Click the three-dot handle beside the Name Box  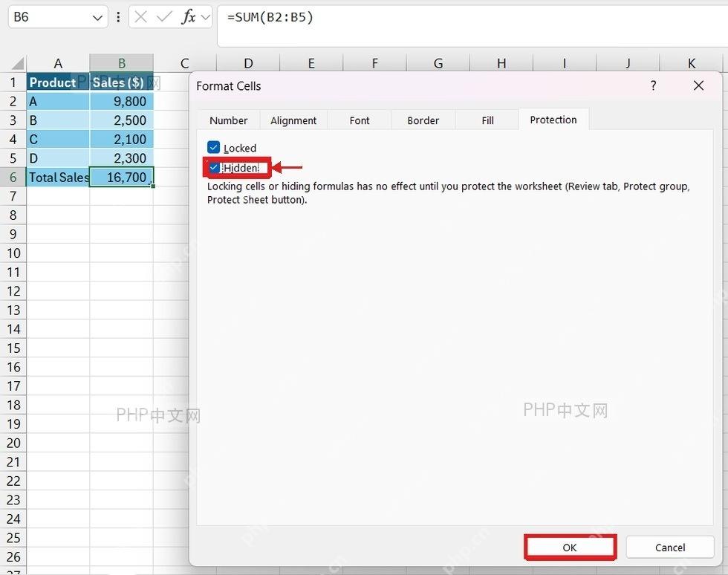(x=118, y=17)
